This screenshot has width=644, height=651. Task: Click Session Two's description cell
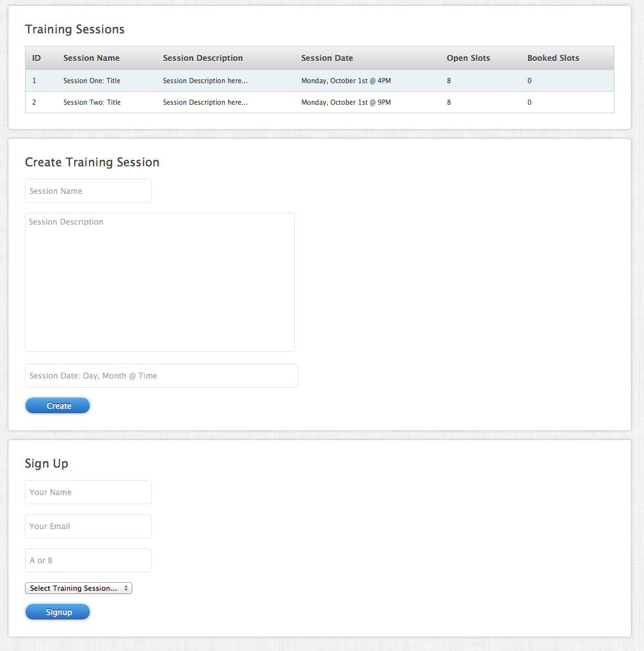point(205,102)
